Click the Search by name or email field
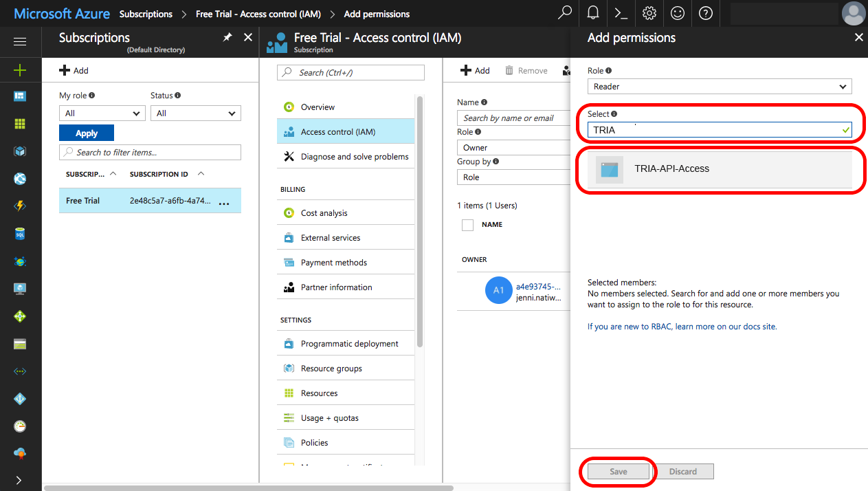Screen dimensions: 868x491 click(513, 118)
